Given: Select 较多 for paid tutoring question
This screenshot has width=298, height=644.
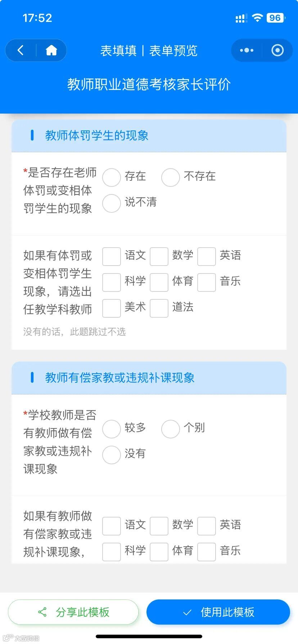Looking at the screenshot, I should [112, 429].
